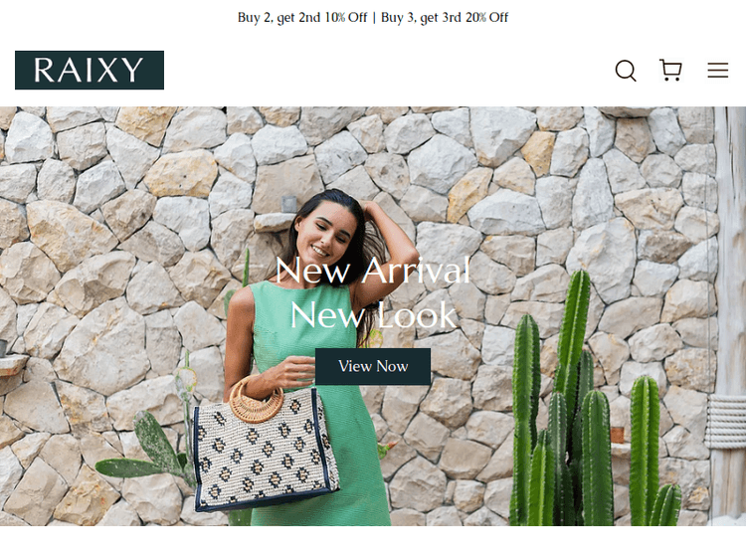This screenshot has height=560, width=746.
Task: Click the "Buy 3, get 3rd 20% Off" promo text
Action: [445, 18]
